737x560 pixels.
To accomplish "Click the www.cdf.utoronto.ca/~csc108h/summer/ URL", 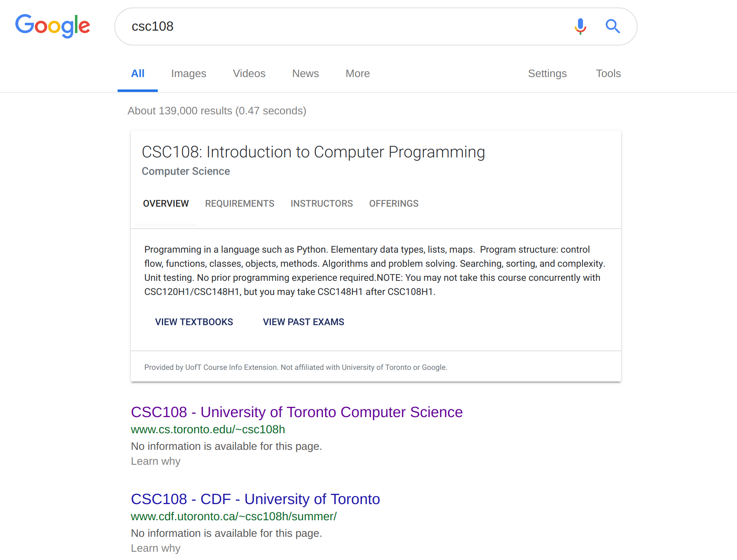I will point(234,517).
